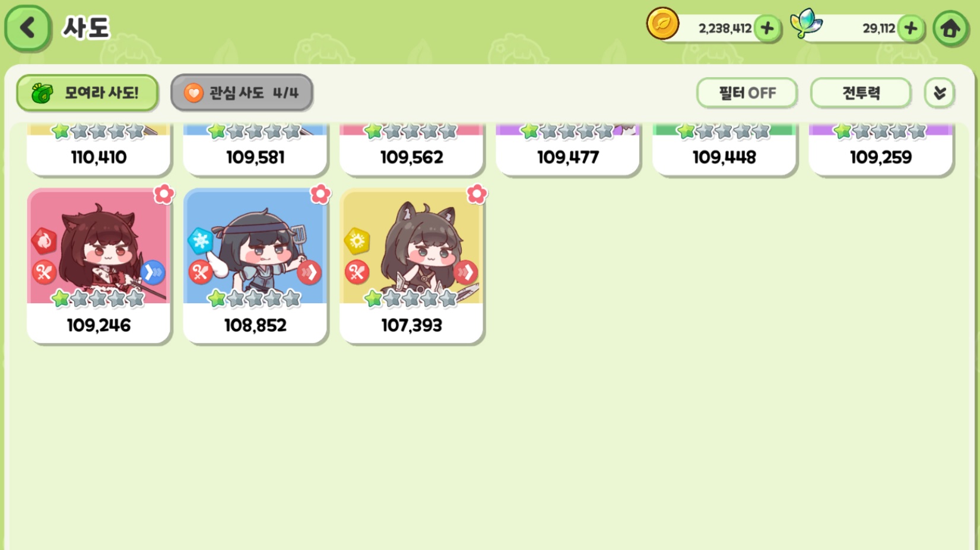Screen dimensions: 980x550
Task: Toggle the 필터 OFF filter button
Action: point(747,93)
